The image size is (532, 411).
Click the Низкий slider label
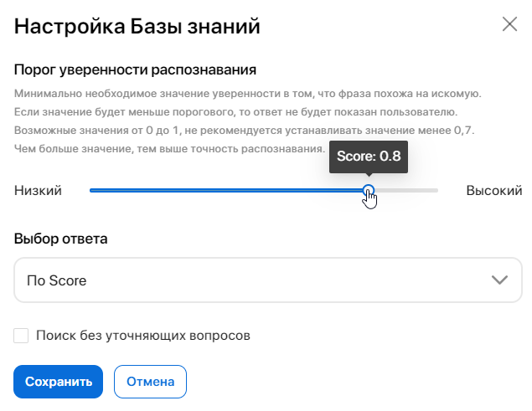pos(38,191)
